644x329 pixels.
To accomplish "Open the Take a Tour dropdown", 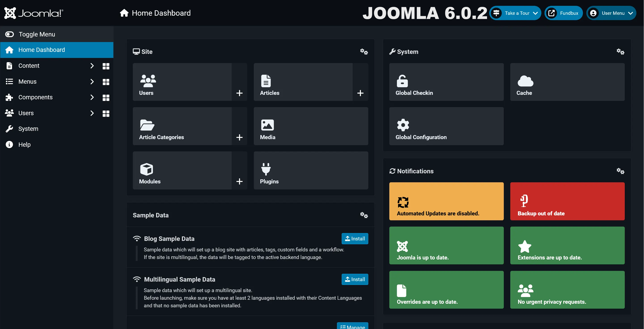I will tap(515, 13).
